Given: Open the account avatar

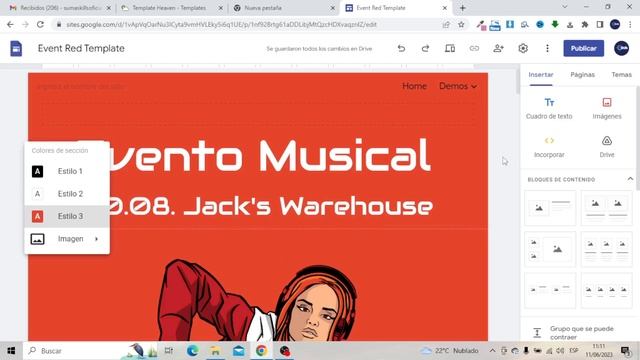Looking at the screenshot, I should tap(621, 48).
